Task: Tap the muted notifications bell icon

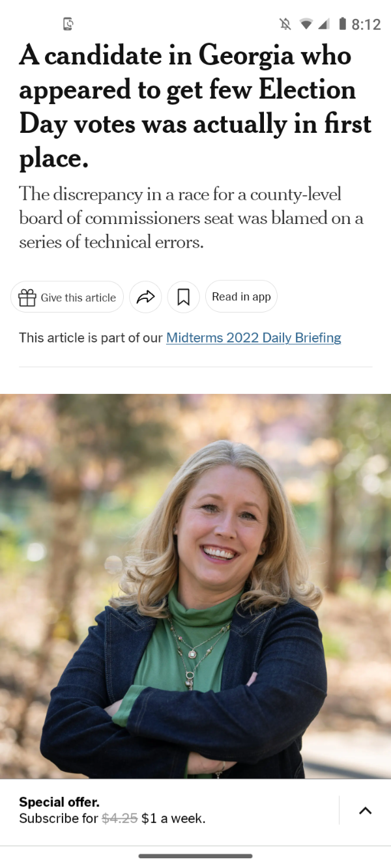Action: coord(285,24)
